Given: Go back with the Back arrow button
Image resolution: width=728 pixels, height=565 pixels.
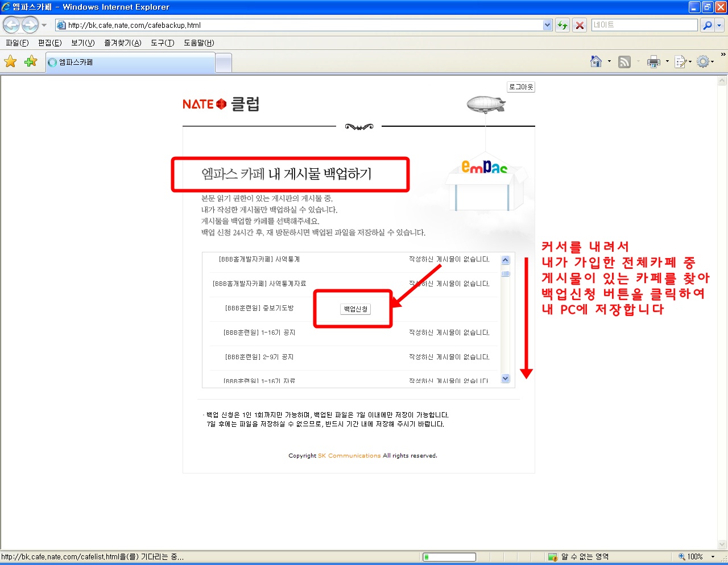Looking at the screenshot, I should pos(11,25).
